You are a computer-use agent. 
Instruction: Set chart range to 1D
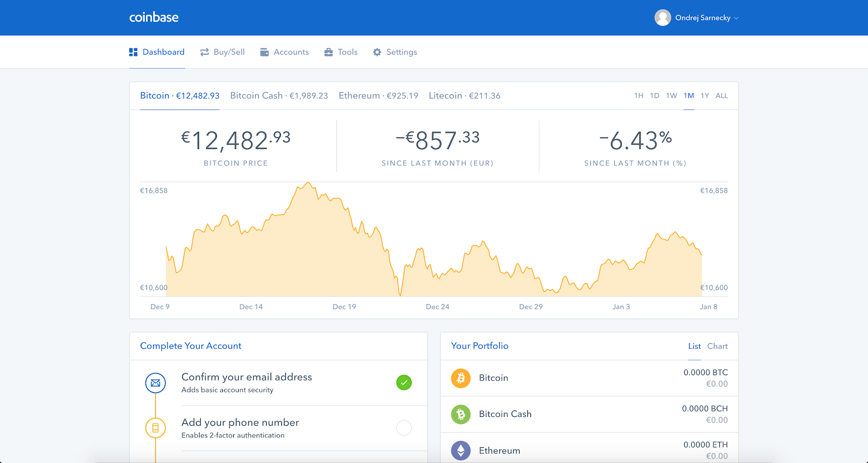pos(655,95)
